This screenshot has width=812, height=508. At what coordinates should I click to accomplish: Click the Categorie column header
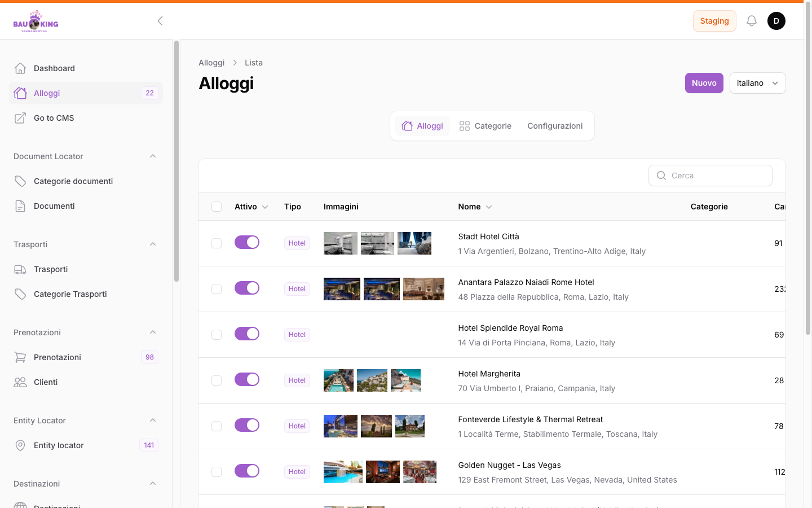709,207
